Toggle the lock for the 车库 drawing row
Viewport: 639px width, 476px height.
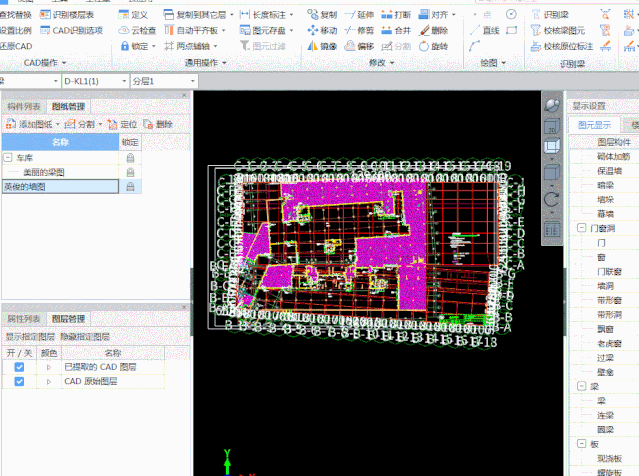coord(130,158)
